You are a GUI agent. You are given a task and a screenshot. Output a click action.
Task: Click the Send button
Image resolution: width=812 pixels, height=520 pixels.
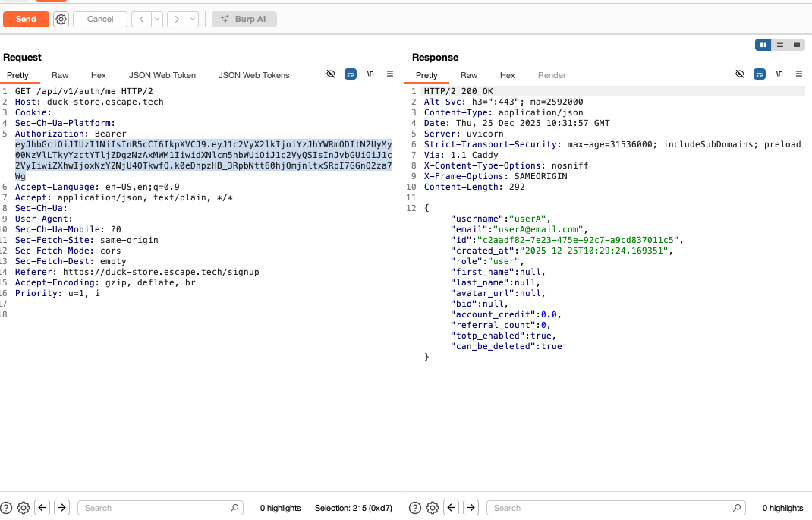[x=26, y=19]
